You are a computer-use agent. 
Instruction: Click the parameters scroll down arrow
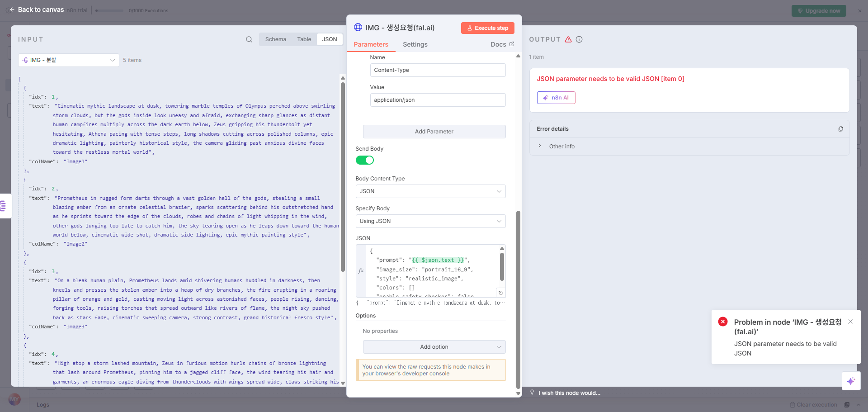coord(518,394)
